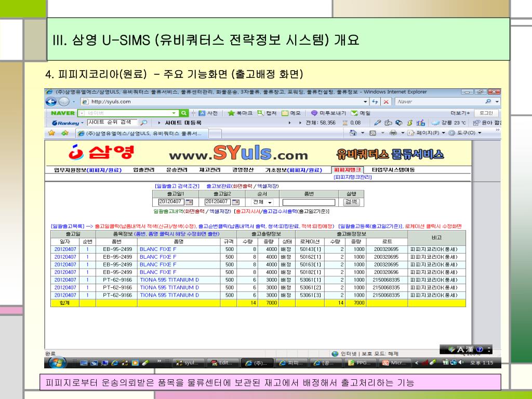Select the 피피지탱크 menu tab

(347, 170)
